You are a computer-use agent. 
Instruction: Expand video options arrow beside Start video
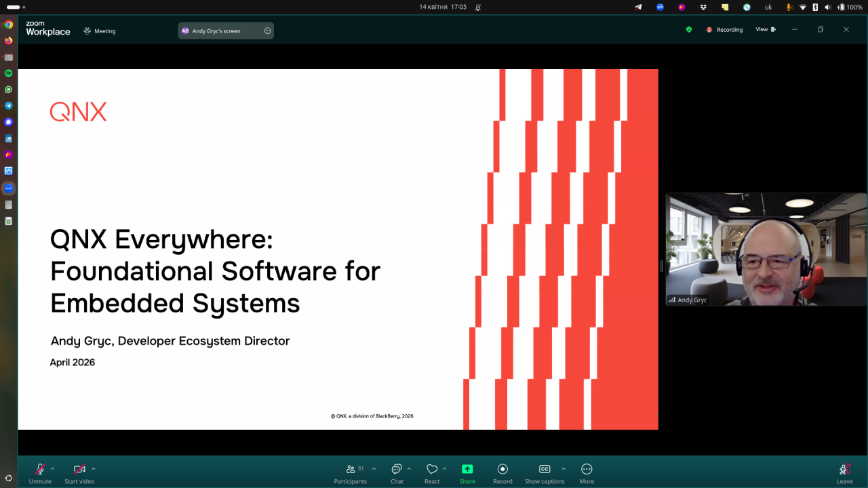click(94, 468)
